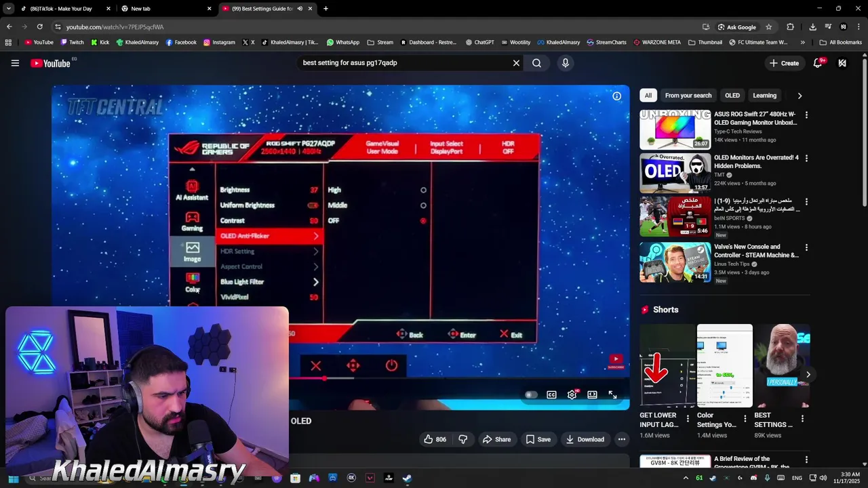Show next filter chips arrow

pyautogui.click(x=800, y=96)
